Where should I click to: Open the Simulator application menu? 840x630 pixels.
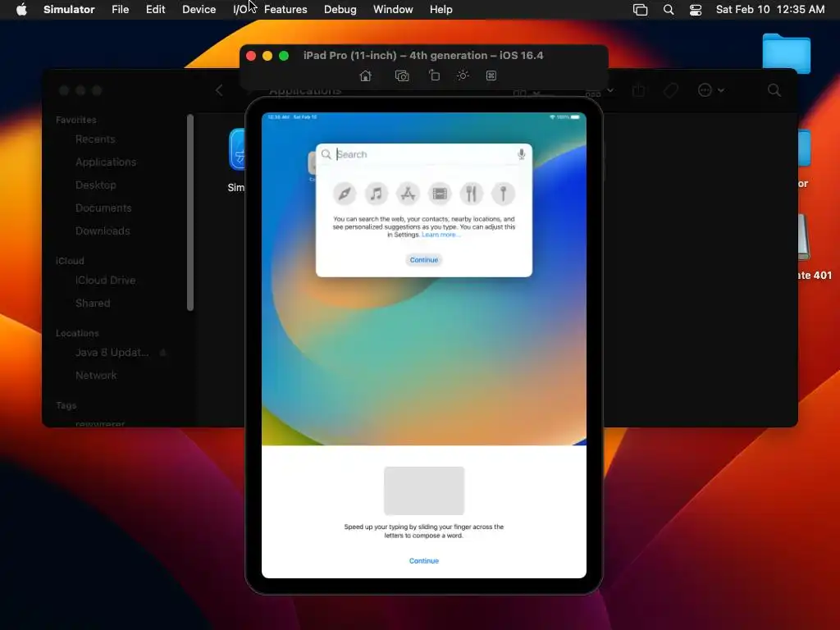(x=69, y=9)
